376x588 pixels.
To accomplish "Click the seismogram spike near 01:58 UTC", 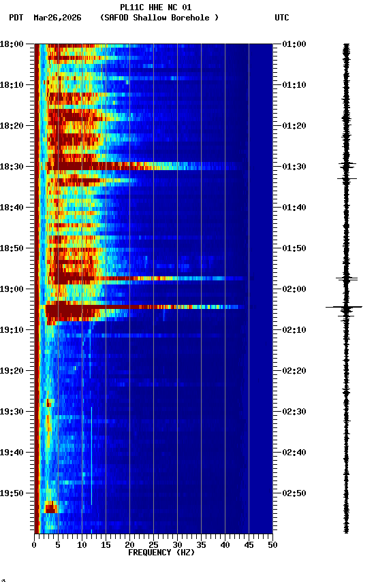I will point(346,278).
